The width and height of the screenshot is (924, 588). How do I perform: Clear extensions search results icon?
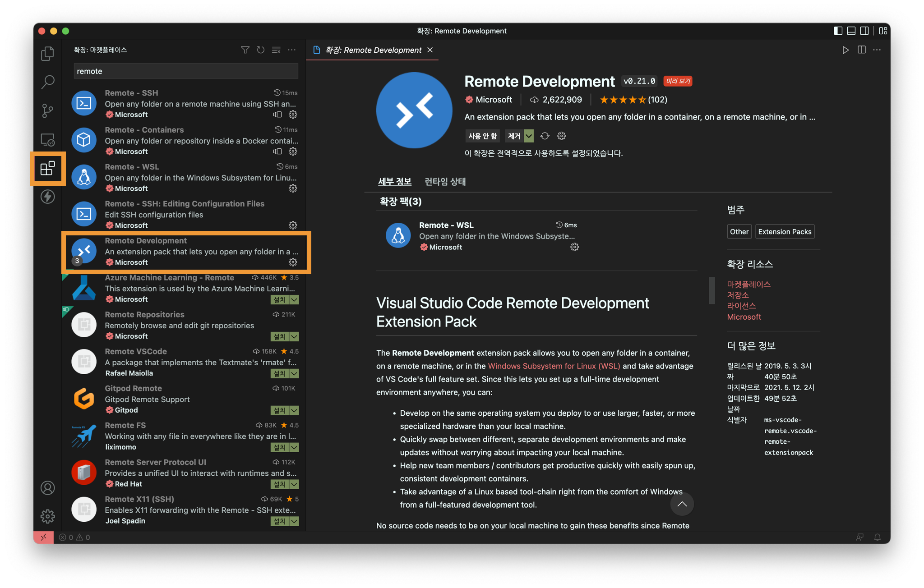tap(276, 50)
